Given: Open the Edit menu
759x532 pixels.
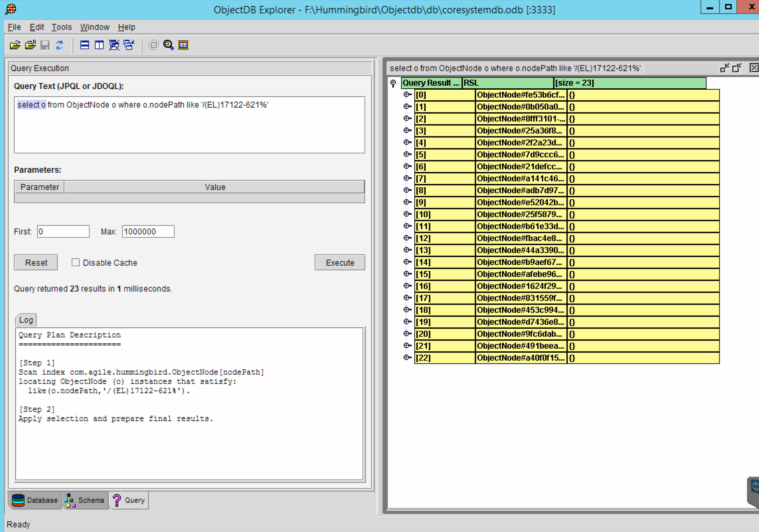Looking at the screenshot, I should [37, 27].
